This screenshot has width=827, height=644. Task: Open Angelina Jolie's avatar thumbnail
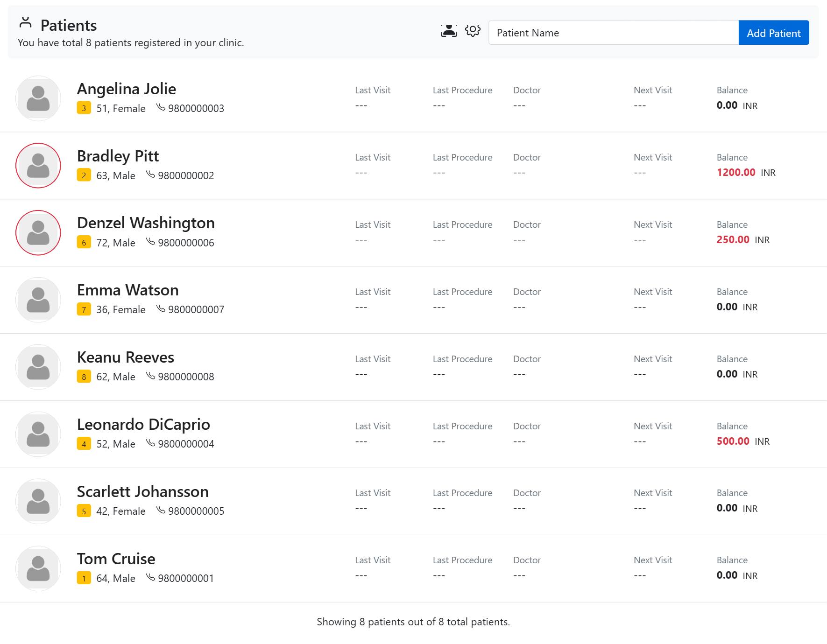pyautogui.click(x=38, y=98)
